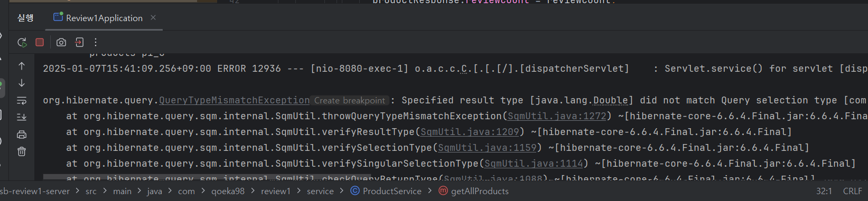Viewport: 868px width, 201px height.
Task: Click the exit/attach icon in the run toolbar
Action: 79,42
